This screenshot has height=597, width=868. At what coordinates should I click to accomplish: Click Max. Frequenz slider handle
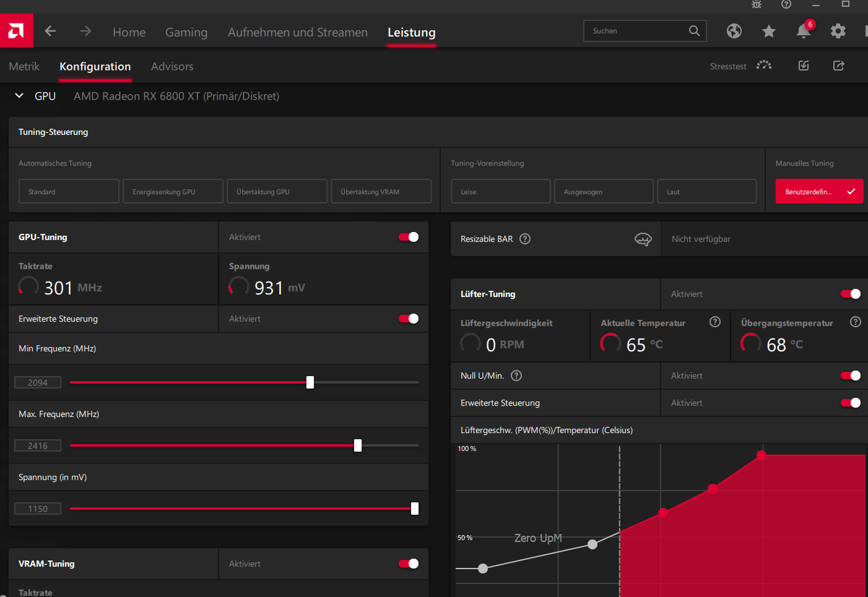click(x=358, y=445)
